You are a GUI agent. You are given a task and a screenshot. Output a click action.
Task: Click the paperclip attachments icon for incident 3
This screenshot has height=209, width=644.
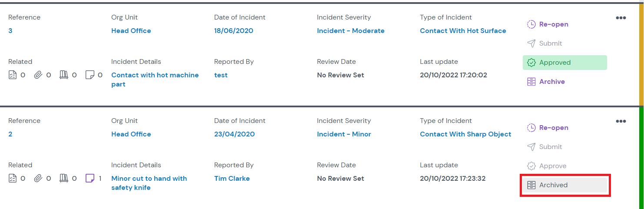click(x=38, y=75)
